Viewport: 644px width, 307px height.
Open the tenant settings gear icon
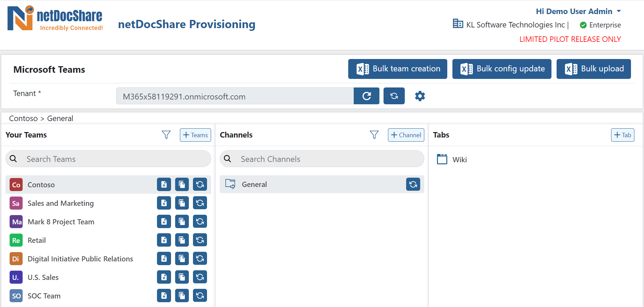pyautogui.click(x=420, y=96)
